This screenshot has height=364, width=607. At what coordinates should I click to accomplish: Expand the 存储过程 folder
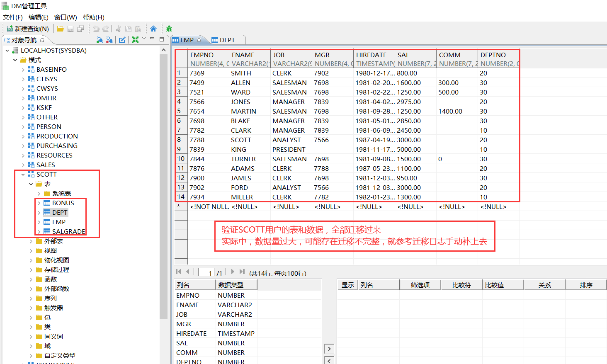pyautogui.click(x=31, y=270)
